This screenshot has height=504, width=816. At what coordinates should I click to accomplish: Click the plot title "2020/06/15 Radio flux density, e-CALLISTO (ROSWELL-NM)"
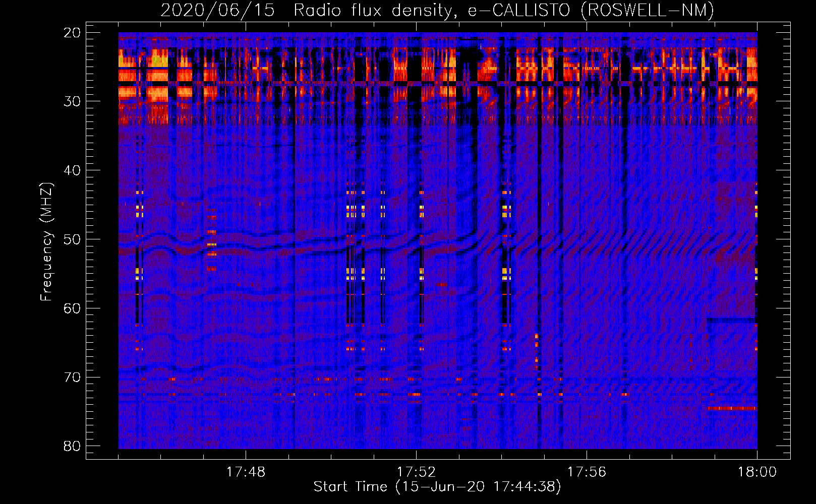tap(437, 10)
